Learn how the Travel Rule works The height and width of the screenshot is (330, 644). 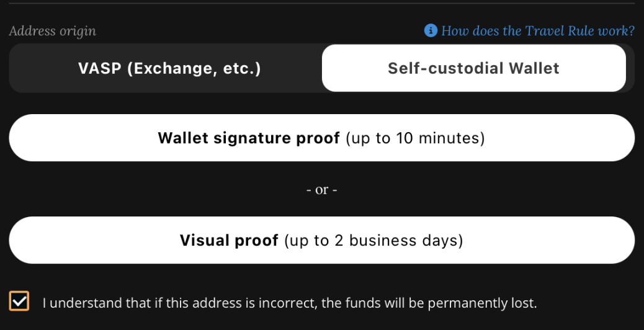click(537, 30)
